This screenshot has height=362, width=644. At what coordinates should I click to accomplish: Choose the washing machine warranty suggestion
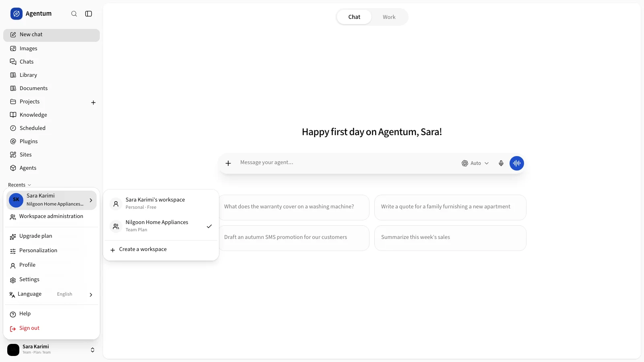[294, 208]
